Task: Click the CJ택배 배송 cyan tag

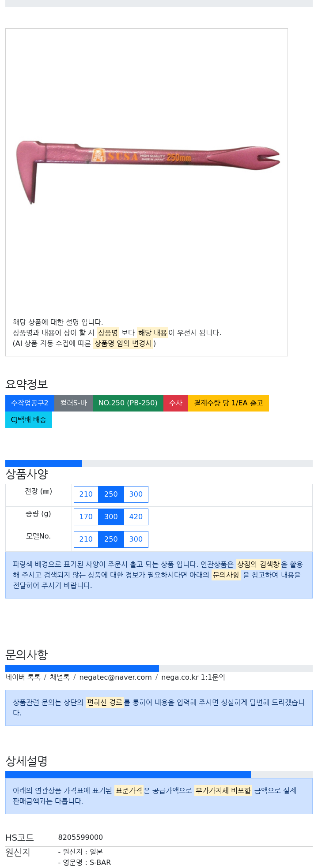Action: (29, 420)
